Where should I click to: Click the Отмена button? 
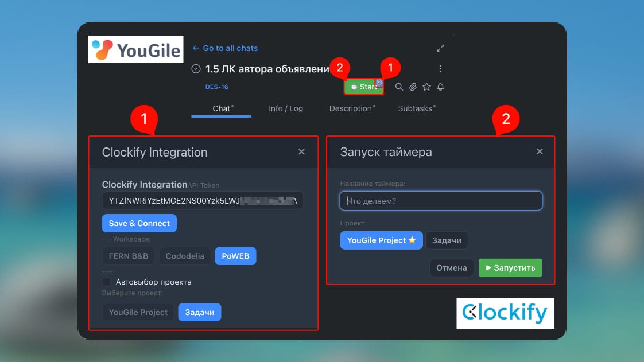point(451,268)
